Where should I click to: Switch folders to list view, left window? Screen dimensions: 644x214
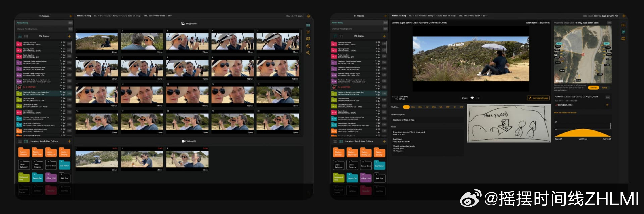point(20,141)
